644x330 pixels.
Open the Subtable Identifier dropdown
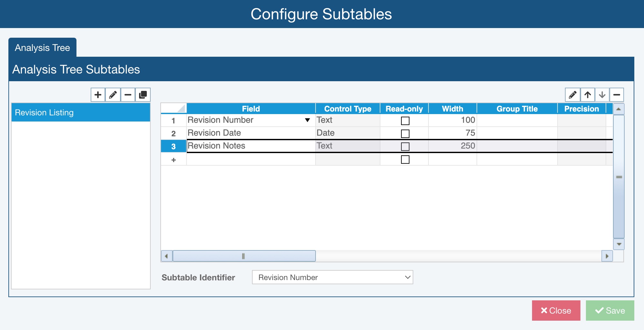(332, 277)
